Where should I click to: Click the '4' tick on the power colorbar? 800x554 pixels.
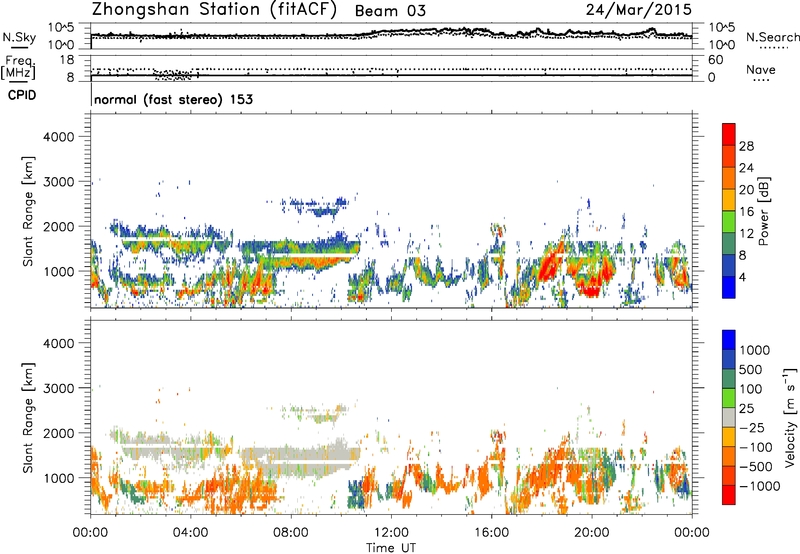click(743, 277)
